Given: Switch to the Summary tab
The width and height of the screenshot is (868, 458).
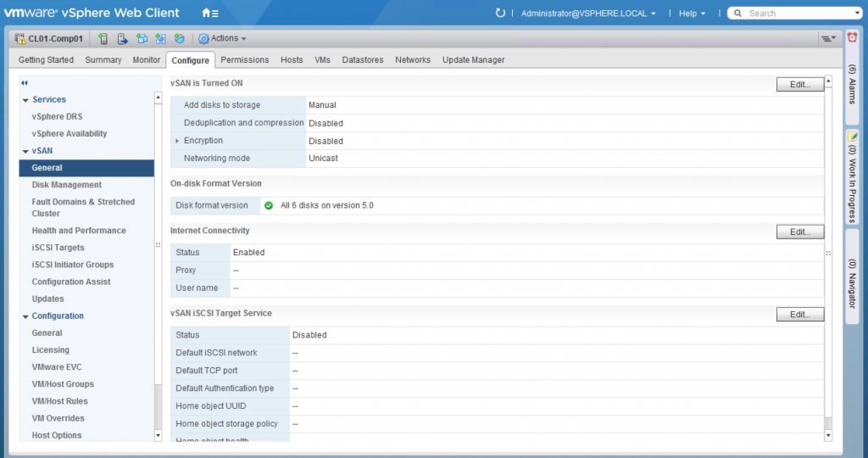Looking at the screenshot, I should point(103,60).
